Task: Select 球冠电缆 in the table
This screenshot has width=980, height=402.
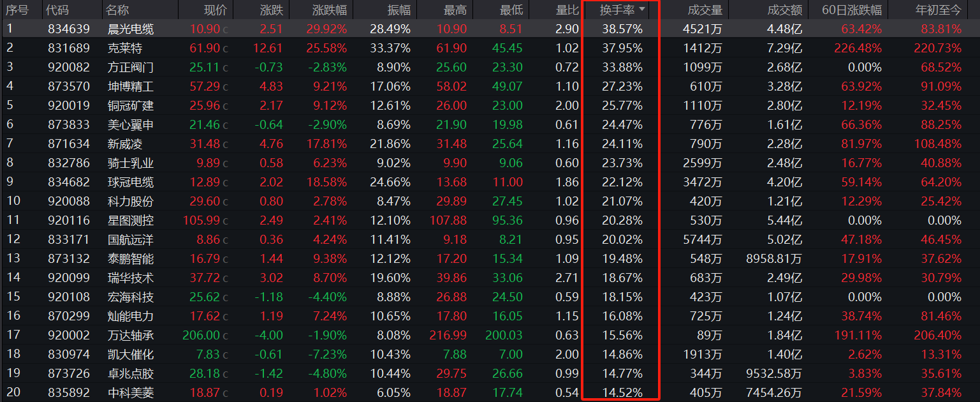Action: pos(131,182)
